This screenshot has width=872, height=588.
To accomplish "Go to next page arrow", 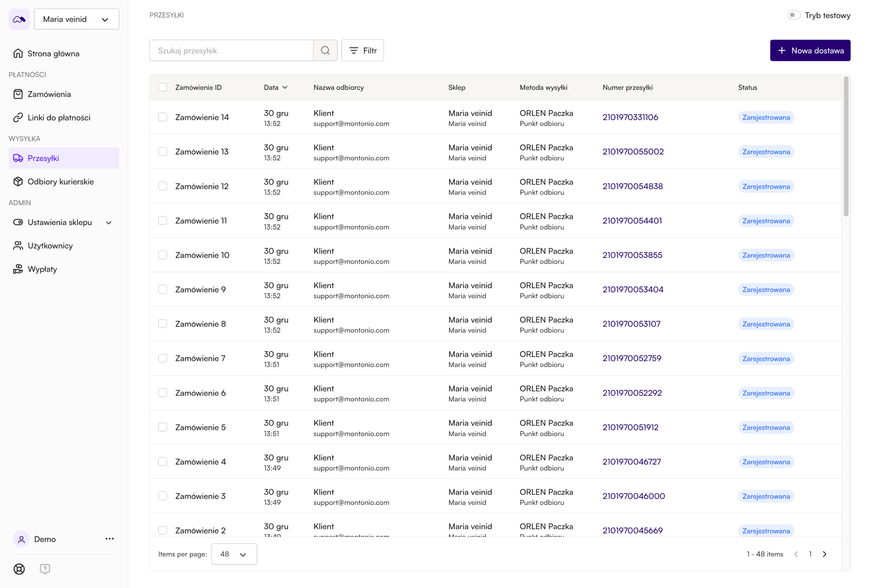I will pyautogui.click(x=824, y=554).
